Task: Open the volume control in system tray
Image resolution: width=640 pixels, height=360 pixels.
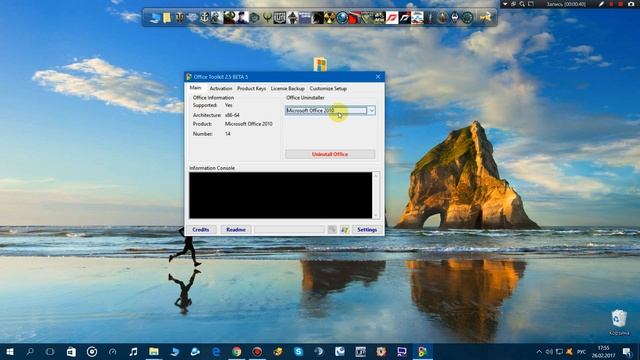Action: pyautogui.click(x=549, y=351)
